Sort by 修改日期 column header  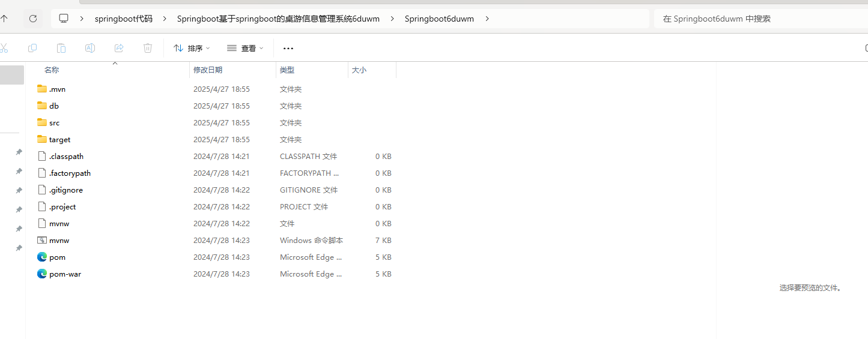point(208,70)
